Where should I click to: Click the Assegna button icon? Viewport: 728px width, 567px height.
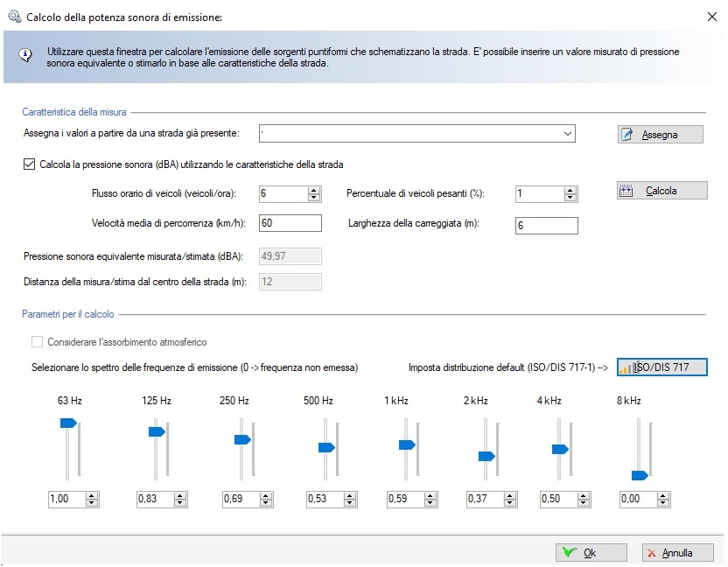tap(626, 135)
